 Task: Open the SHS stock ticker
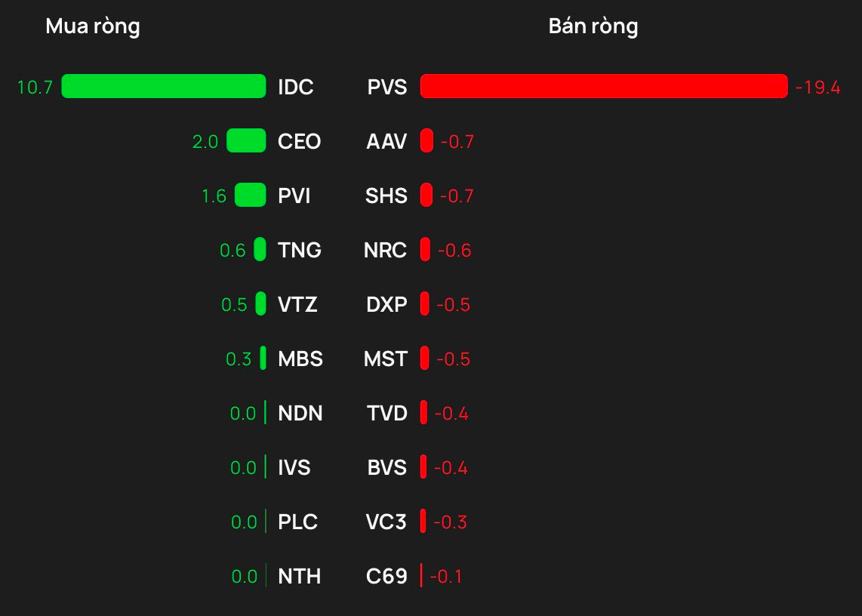386,196
